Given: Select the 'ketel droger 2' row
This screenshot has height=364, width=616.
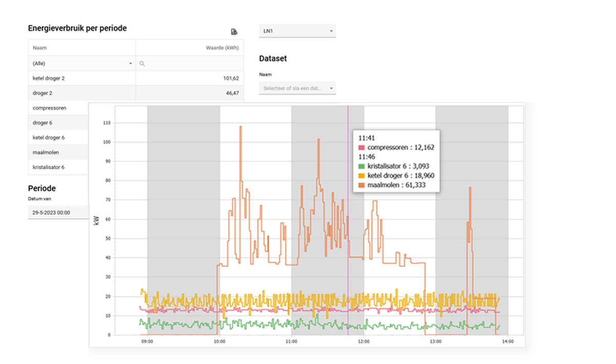Looking at the screenshot, I should coord(136,79).
